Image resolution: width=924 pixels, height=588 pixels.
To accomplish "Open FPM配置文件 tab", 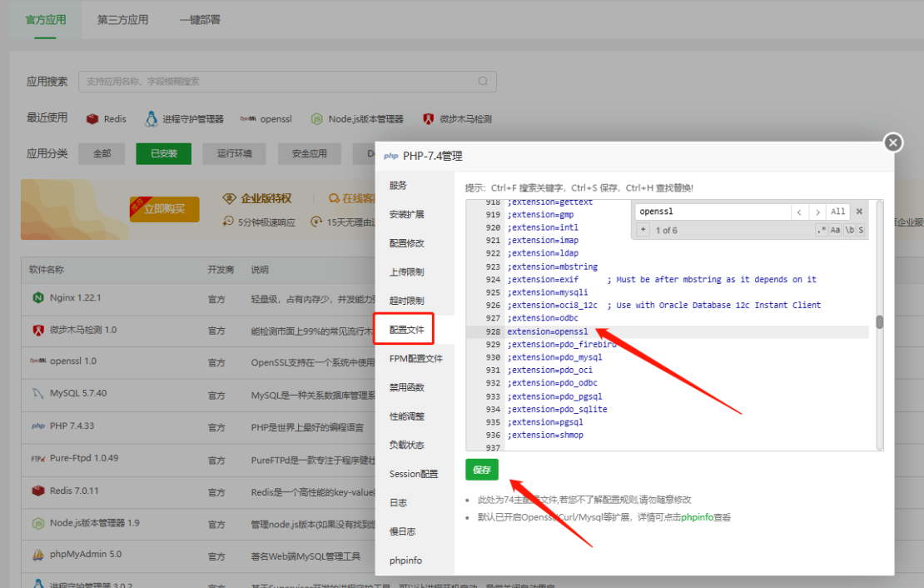I will click(x=416, y=359).
